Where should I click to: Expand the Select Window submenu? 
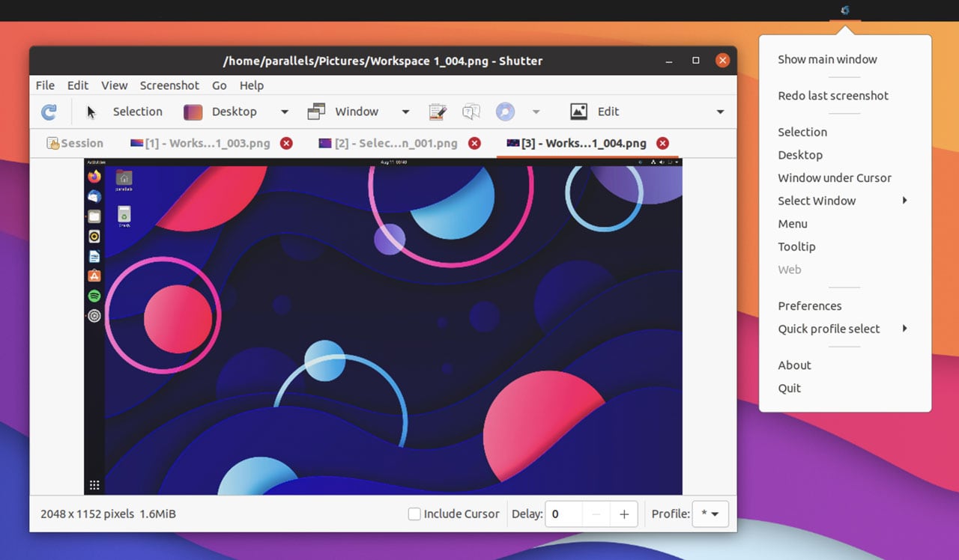point(817,201)
